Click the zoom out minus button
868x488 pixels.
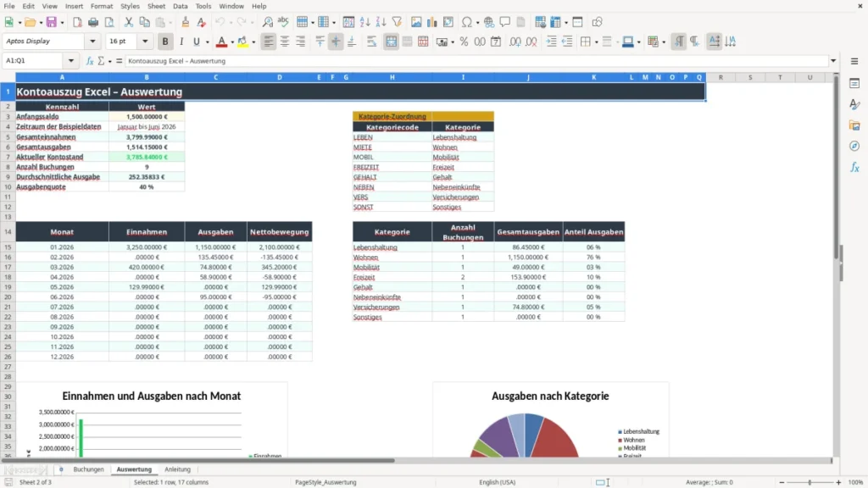pos(782,482)
